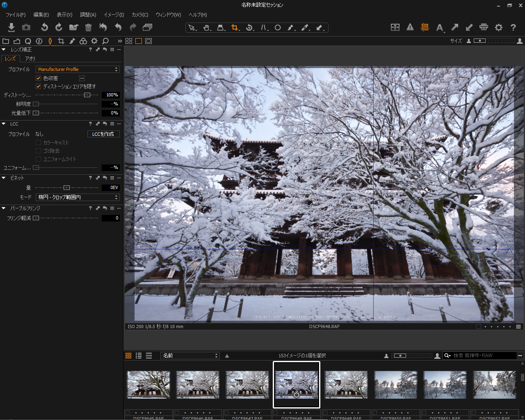Viewport: 525px width, 420px height.
Task: Uncheck 色収差 checkbox
Action: pyautogui.click(x=39, y=78)
